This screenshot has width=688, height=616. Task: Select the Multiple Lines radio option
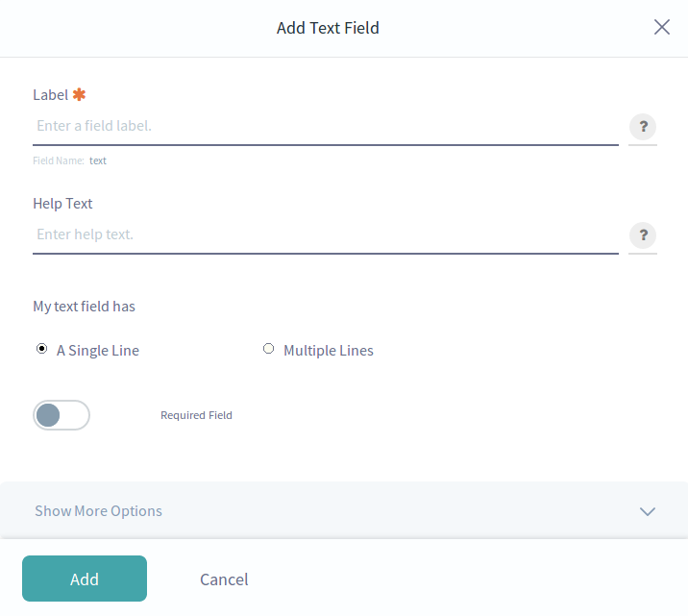point(268,349)
